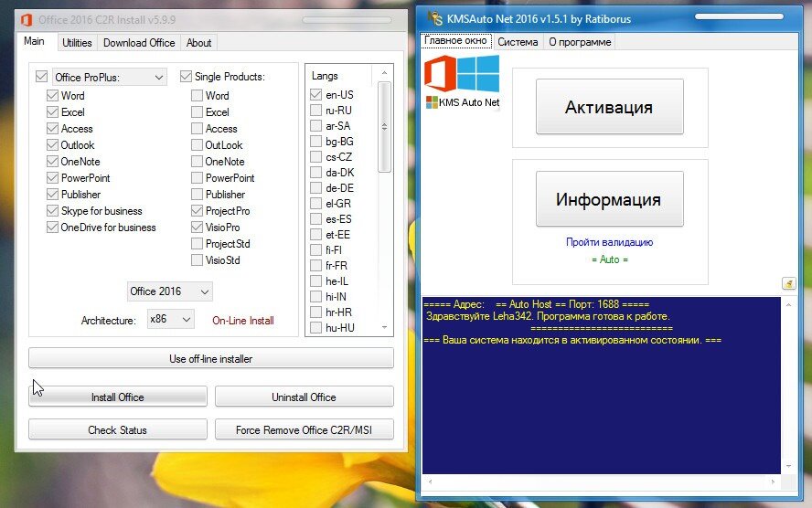Uncheck Skype for business
812x508 pixels.
click(x=52, y=211)
